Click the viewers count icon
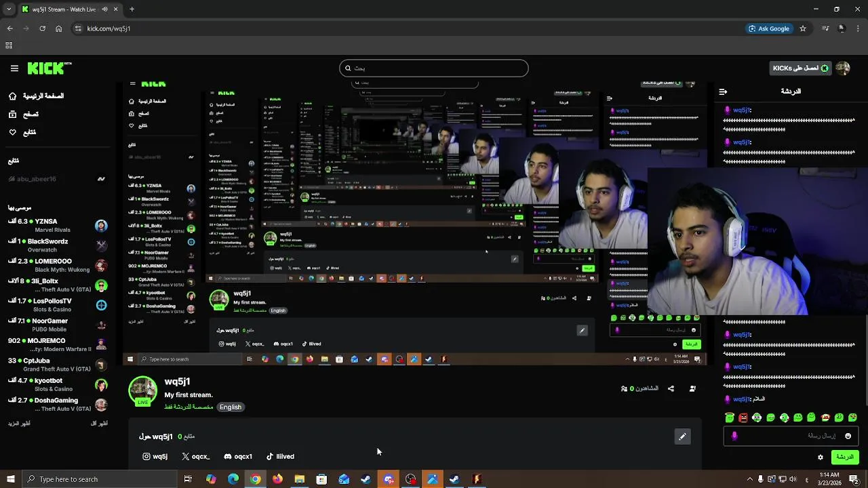 click(624, 388)
